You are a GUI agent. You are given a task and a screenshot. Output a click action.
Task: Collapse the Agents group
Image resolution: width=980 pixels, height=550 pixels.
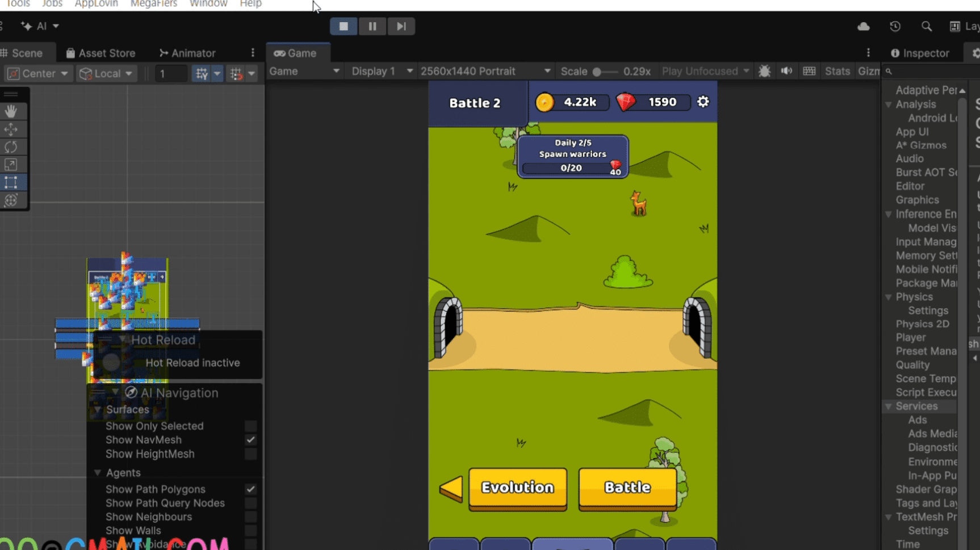(x=98, y=473)
